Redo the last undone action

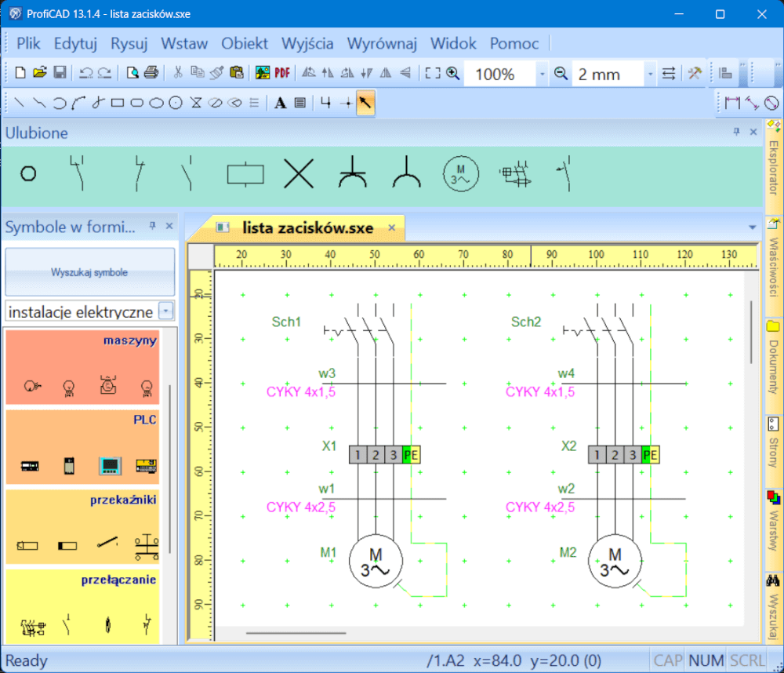pos(104,73)
